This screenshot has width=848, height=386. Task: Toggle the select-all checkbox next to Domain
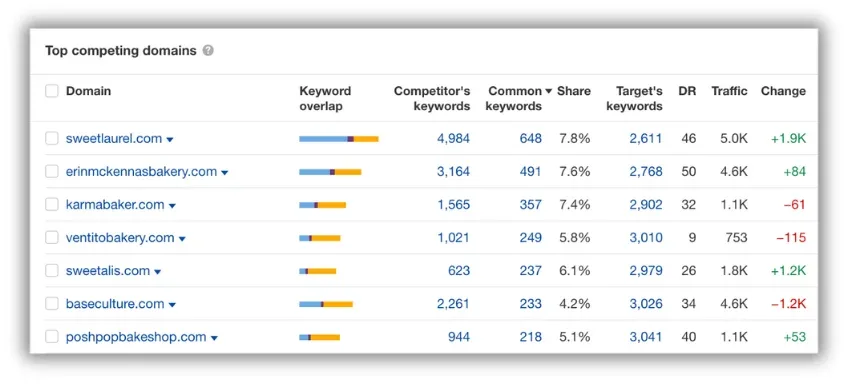[51, 91]
